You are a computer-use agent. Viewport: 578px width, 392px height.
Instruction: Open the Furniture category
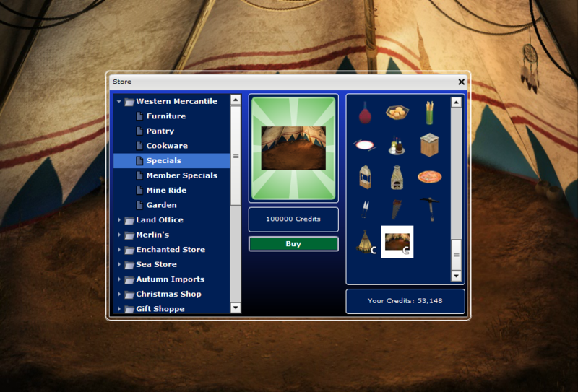tap(165, 116)
